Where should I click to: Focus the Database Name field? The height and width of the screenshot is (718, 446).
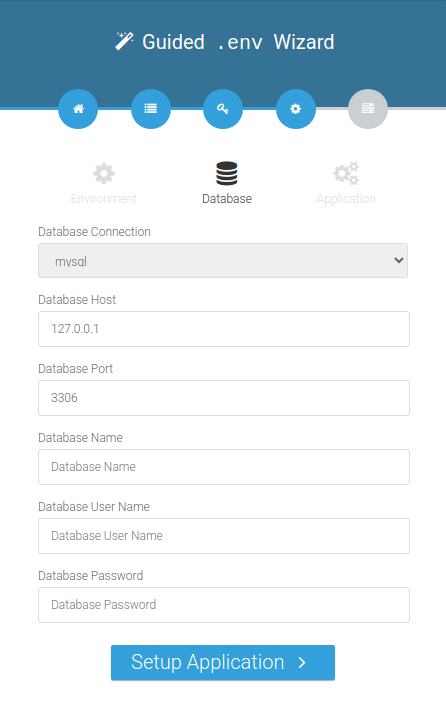coord(224,467)
